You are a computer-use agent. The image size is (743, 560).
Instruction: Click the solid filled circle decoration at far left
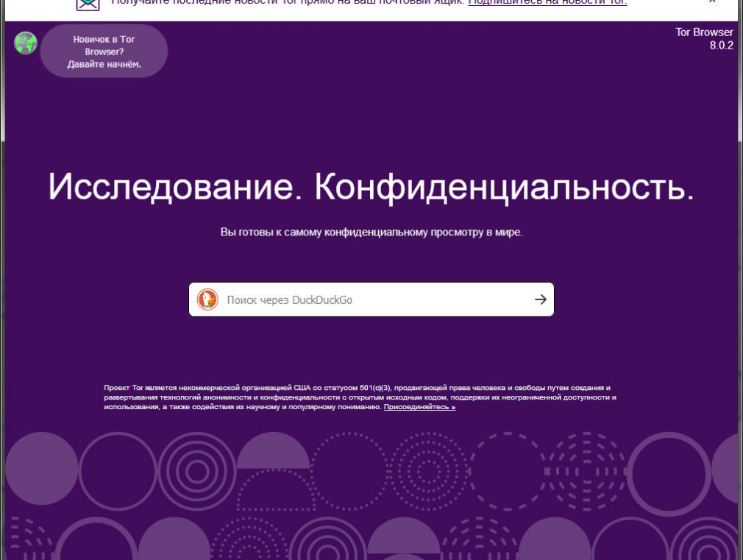coord(42,469)
